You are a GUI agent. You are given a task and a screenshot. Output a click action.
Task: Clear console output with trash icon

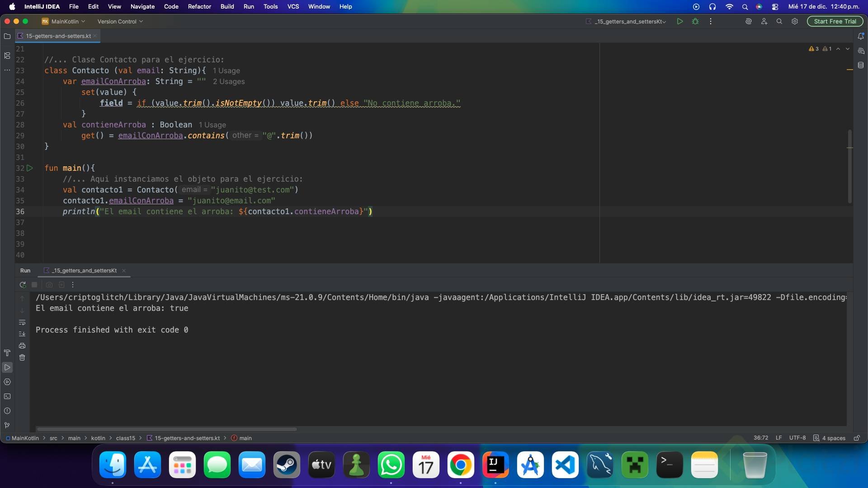(22, 357)
